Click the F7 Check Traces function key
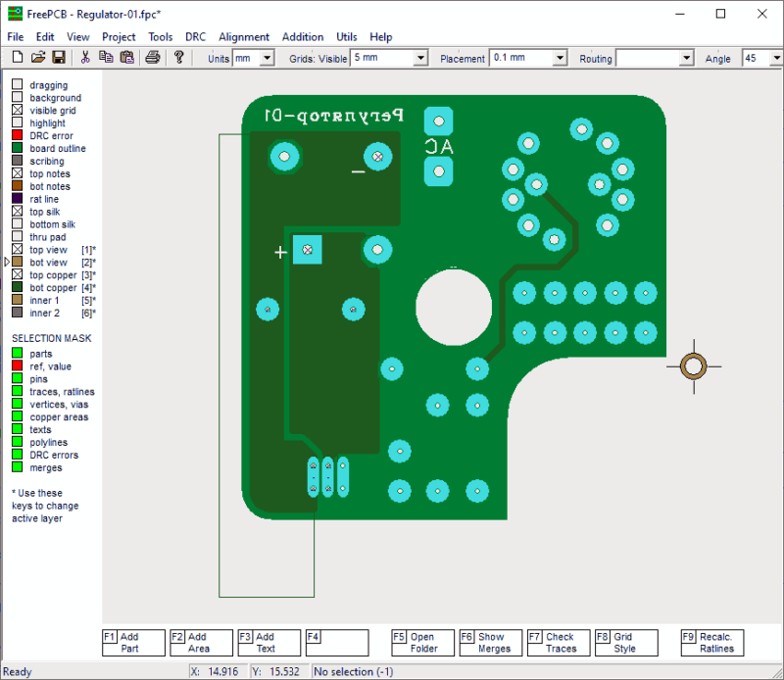Screen dimensions: 784x680 point(559,643)
